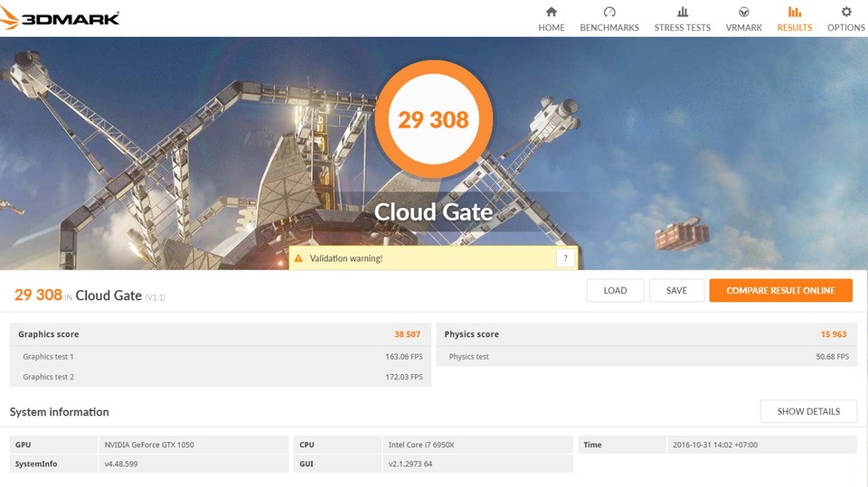Click the orange 29 308 score circle
Screen dimensions: 868x487
434,119
